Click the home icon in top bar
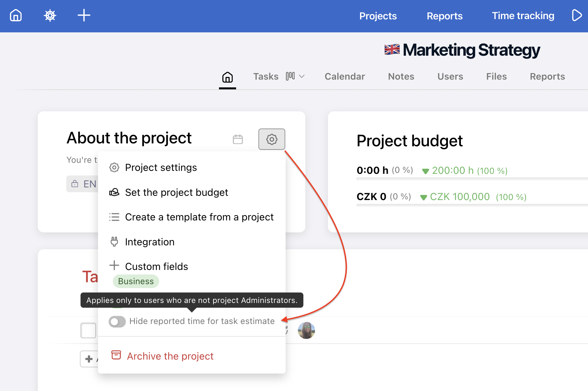This screenshot has height=391, width=588. click(16, 15)
